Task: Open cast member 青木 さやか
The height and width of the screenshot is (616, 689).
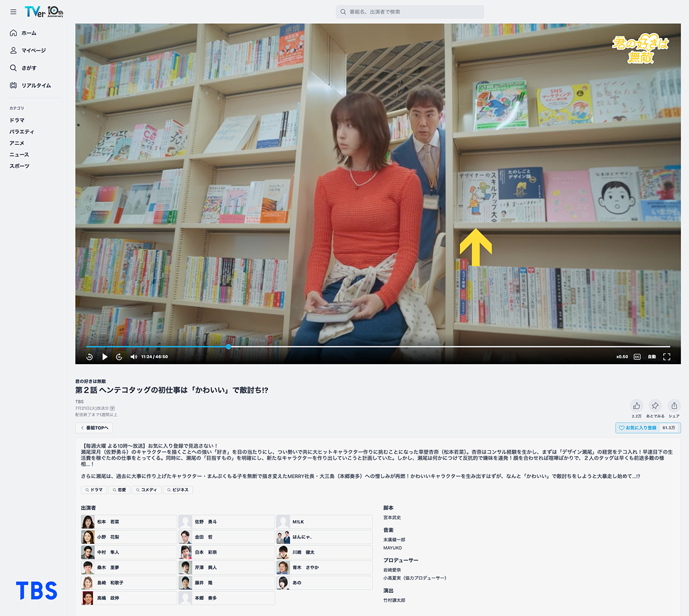Action: click(325, 568)
